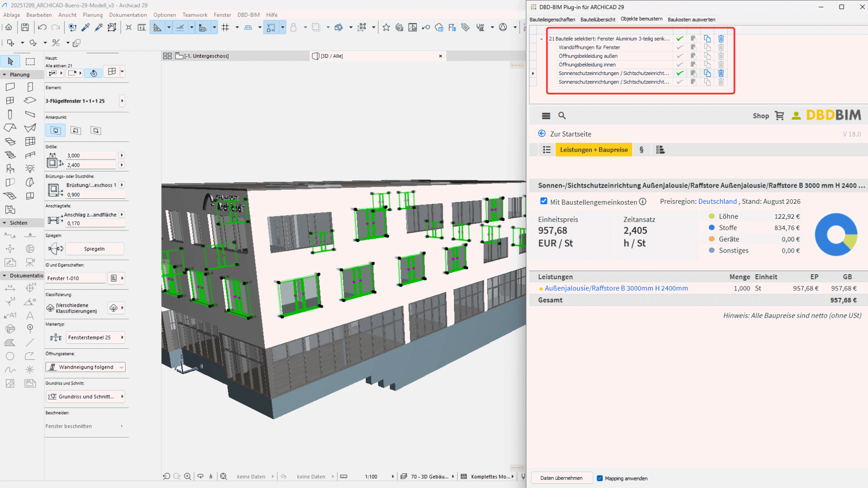
Task: Expand the Grundriss und Schnitt settings
Action: pyautogui.click(x=85, y=397)
